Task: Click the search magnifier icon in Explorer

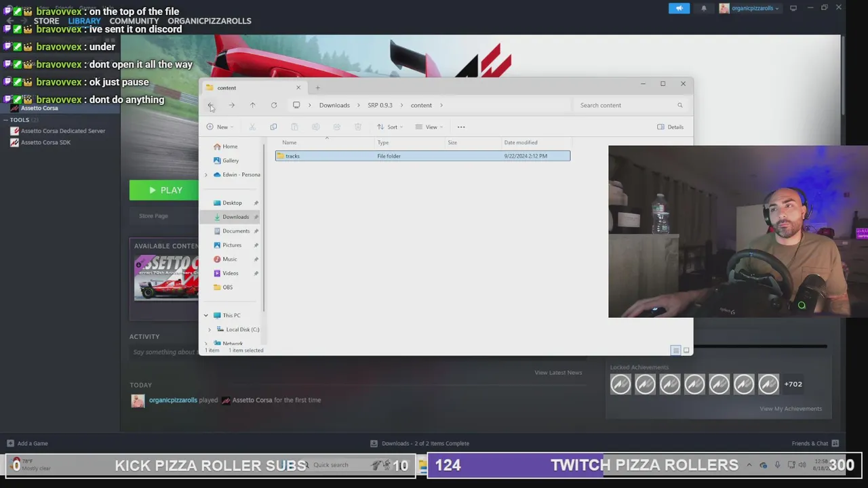Action: click(x=679, y=105)
